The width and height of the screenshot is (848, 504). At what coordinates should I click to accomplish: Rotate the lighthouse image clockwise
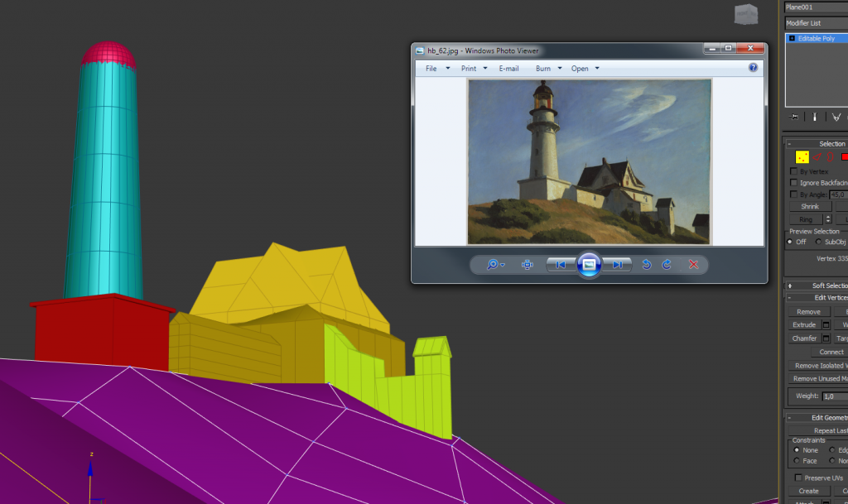coord(666,264)
